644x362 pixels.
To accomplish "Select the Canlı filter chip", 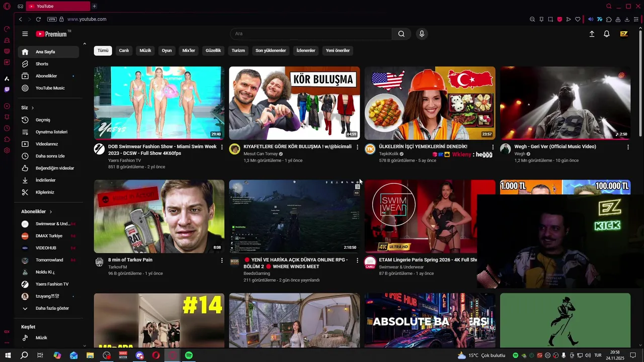I will click(x=124, y=50).
